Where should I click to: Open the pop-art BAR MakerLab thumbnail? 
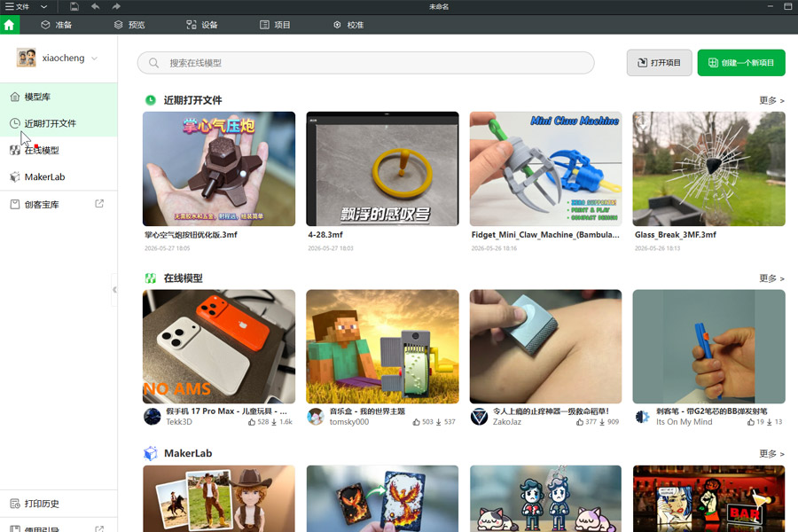(x=709, y=498)
